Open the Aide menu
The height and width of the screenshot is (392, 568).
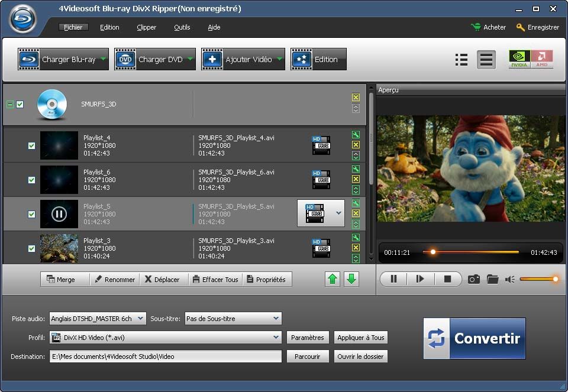[x=214, y=27]
